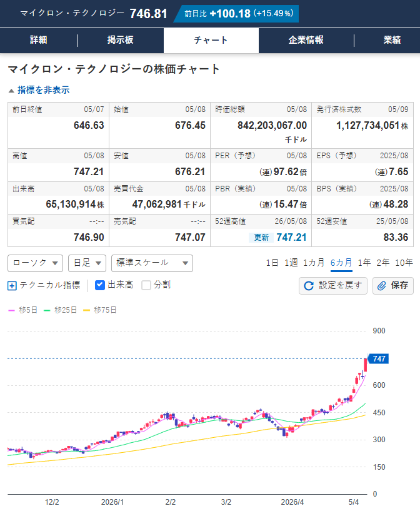Open the 詳細 tab
This screenshot has width=420, height=511.
39,40
